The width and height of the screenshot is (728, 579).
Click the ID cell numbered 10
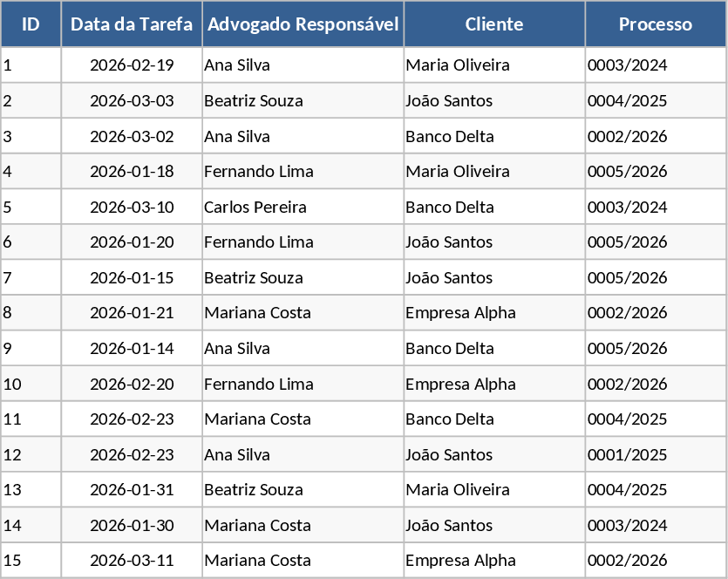(31, 385)
